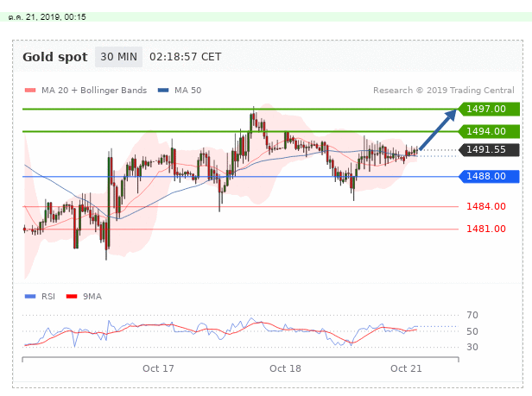Click the MA 50 blue legend swatch

coord(163,91)
